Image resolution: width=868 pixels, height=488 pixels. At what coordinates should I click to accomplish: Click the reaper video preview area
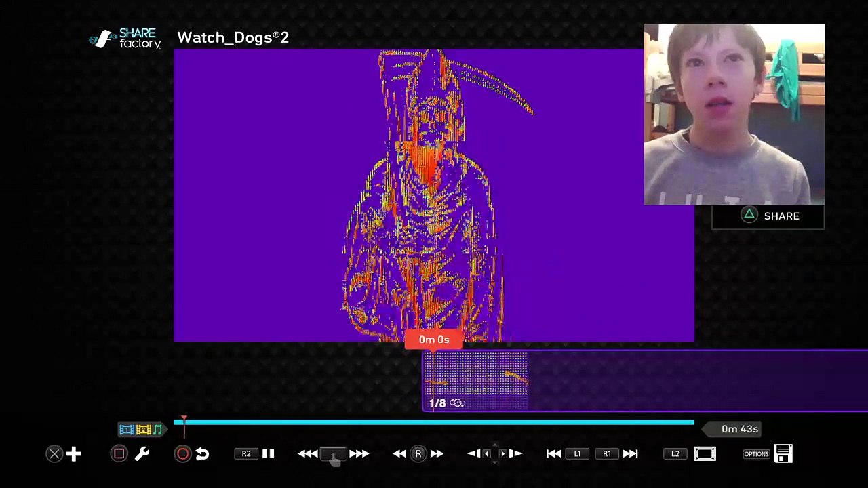tap(434, 195)
